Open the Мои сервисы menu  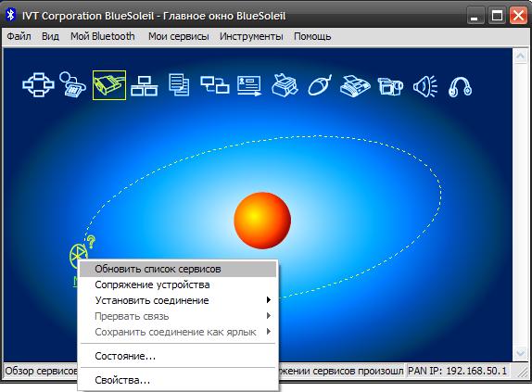pyautogui.click(x=179, y=36)
